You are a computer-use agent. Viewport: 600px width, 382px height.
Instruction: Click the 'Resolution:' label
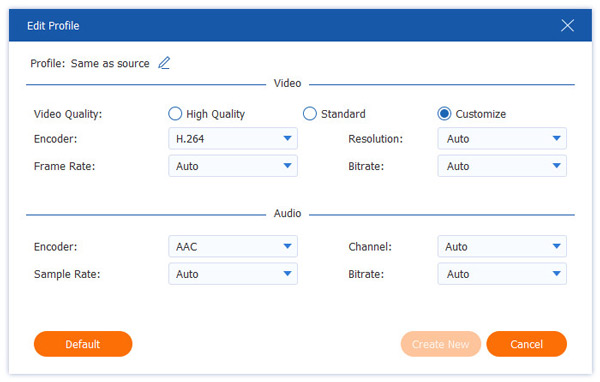pos(375,139)
